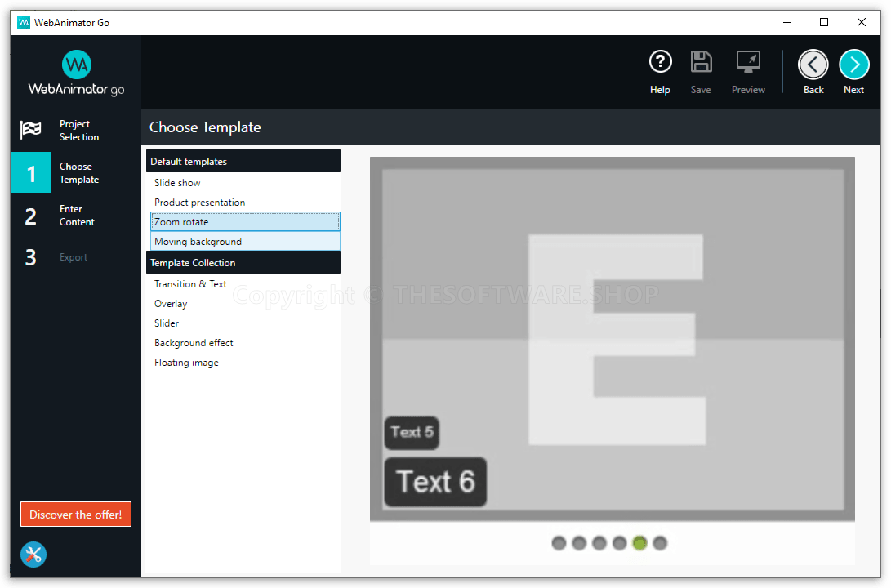Screen dimensions: 891x588
Task: Select the Floating image template
Action: pyautogui.click(x=186, y=363)
